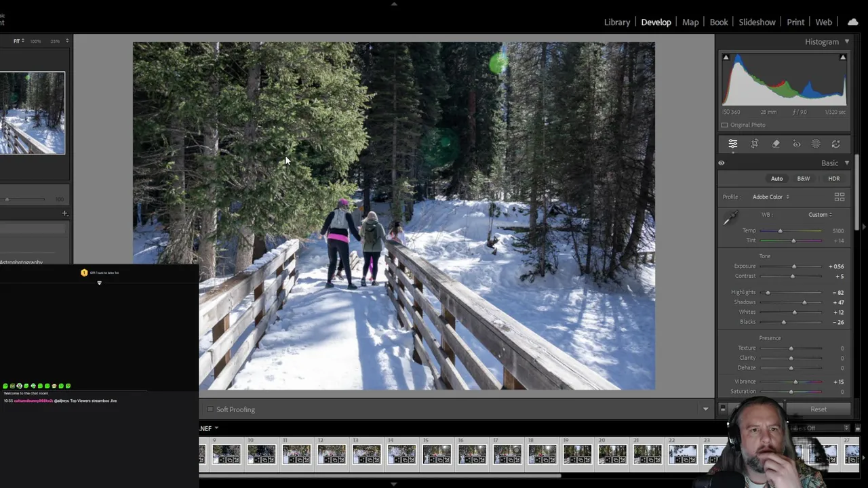
Task: Switch to the Web module
Action: [824, 22]
